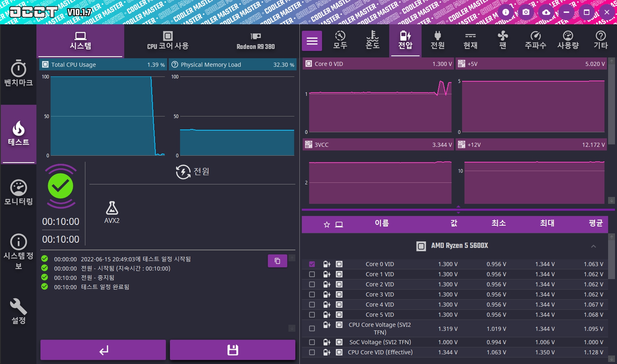Copy the test log with the copy button
This screenshot has width=617, height=364.
click(278, 261)
